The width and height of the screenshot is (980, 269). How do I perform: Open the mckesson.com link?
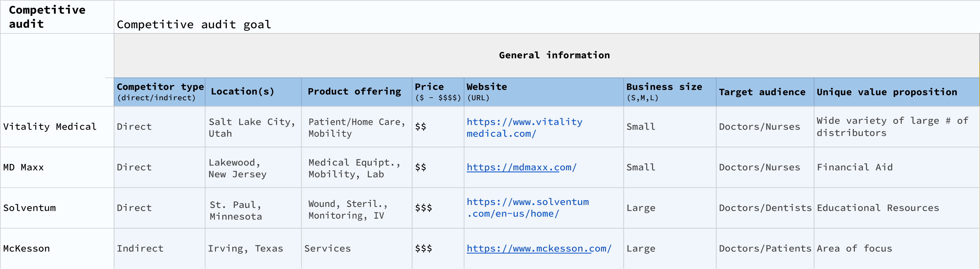[539, 248]
